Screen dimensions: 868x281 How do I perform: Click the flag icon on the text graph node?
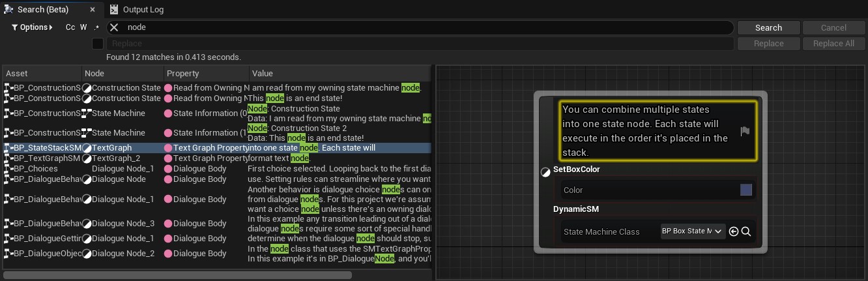coord(745,131)
